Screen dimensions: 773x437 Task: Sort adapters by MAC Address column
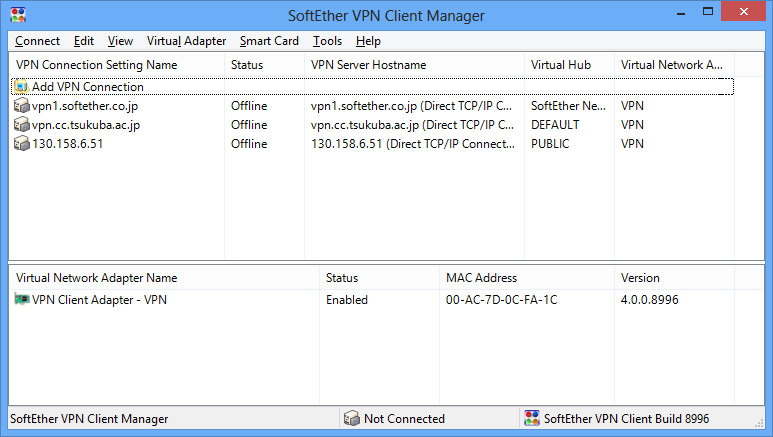481,278
